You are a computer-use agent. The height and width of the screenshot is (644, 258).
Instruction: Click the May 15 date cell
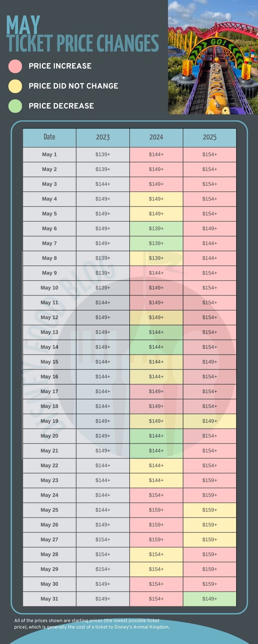click(49, 362)
